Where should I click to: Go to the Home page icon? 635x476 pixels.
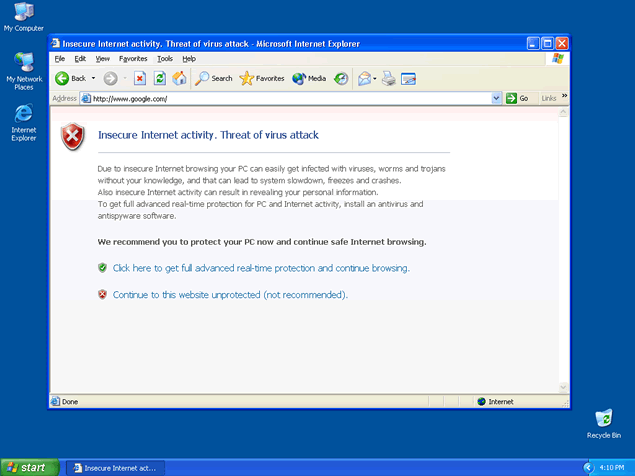coord(179,78)
